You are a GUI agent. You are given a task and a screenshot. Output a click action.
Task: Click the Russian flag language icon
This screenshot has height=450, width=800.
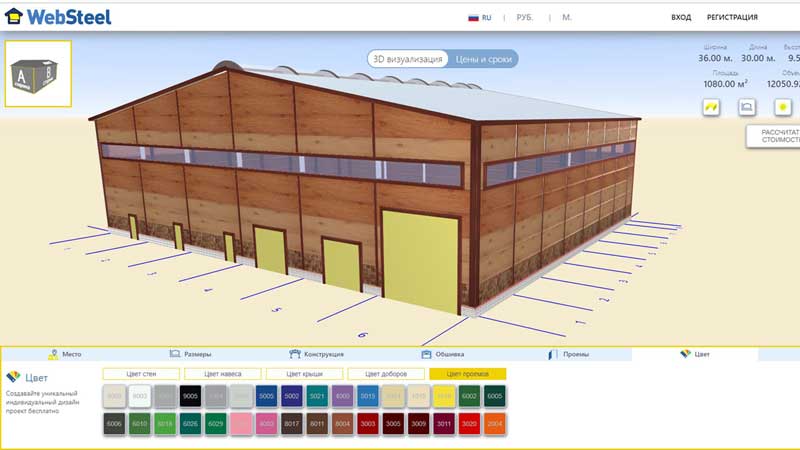click(474, 17)
